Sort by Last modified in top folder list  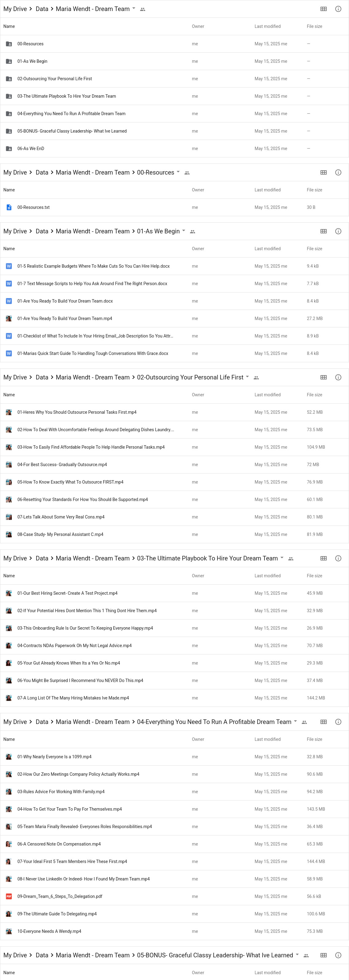(268, 26)
